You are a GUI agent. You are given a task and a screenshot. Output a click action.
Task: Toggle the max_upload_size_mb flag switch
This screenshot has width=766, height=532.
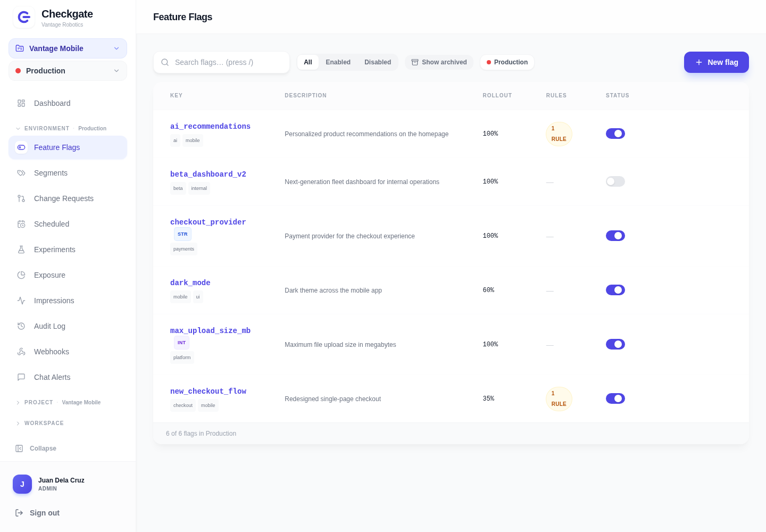(x=615, y=344)
